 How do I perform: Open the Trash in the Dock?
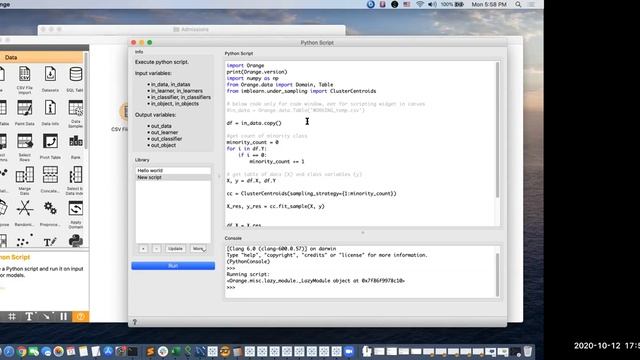coord(528,351)
